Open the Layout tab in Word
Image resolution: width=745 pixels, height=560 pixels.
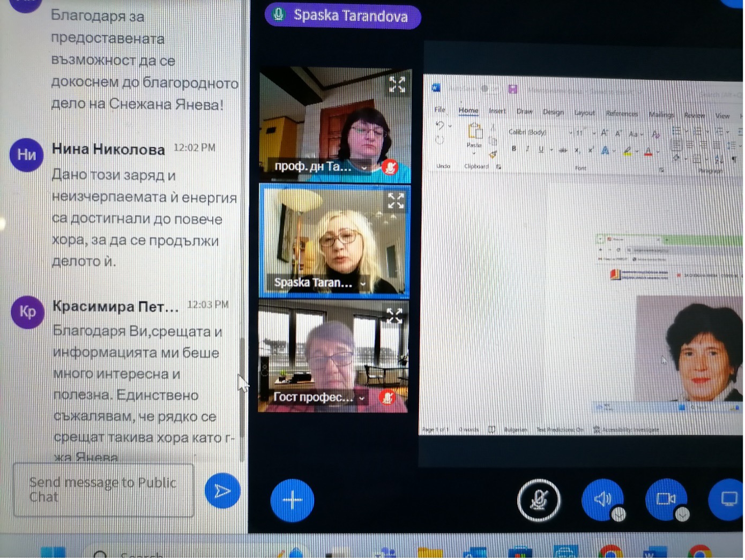(584, 113)
